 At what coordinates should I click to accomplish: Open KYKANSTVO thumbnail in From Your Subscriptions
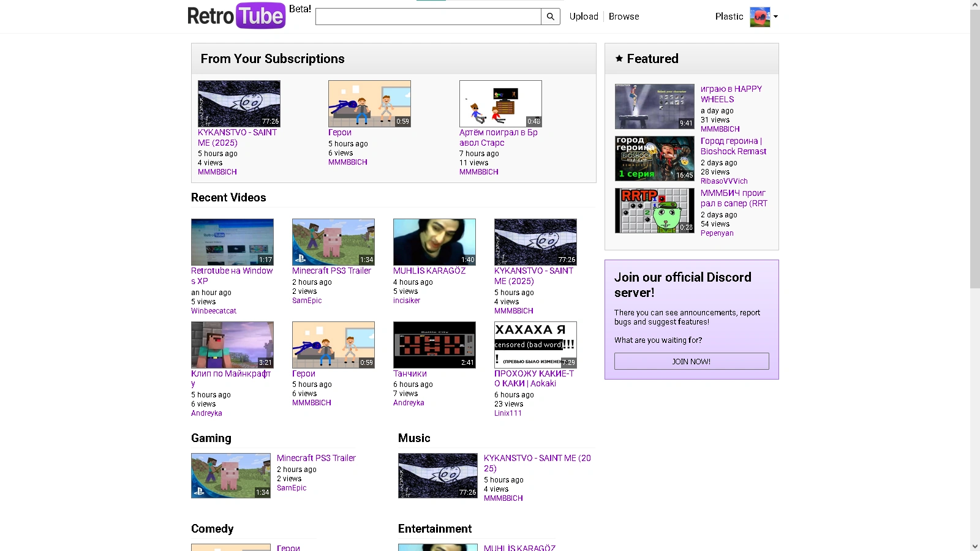pyautogui.click(x=239, y=103)
